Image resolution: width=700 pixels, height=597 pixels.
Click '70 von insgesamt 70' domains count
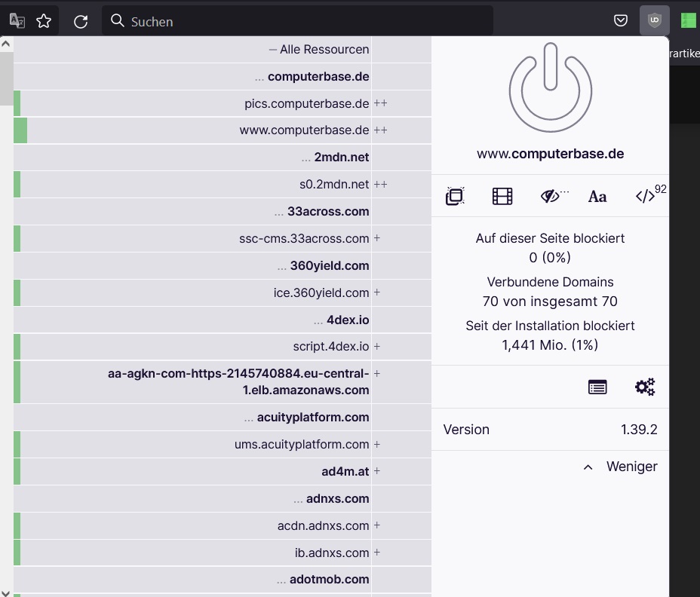tap(550, 302)
